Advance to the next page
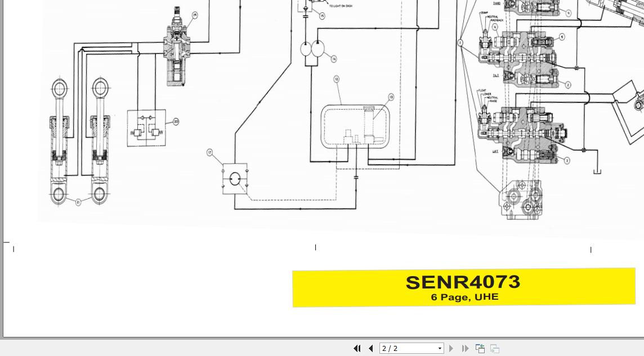644x356 pixels. coord(451,349)
